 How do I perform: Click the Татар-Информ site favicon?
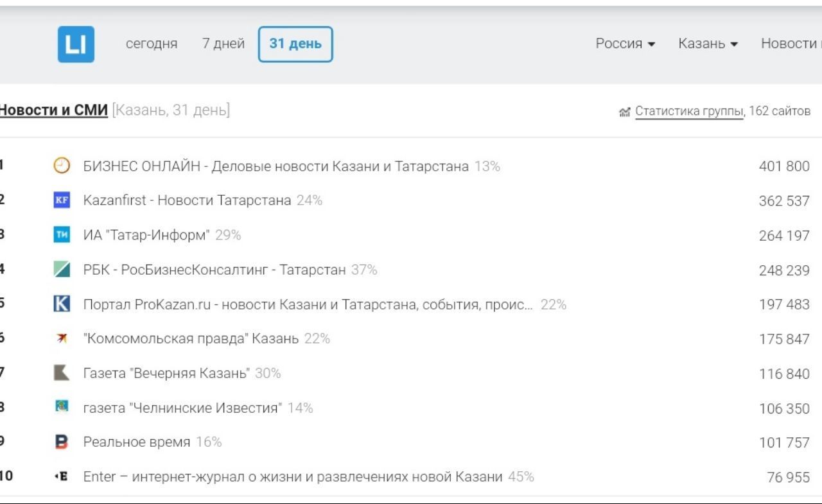[x=62, y=235]
